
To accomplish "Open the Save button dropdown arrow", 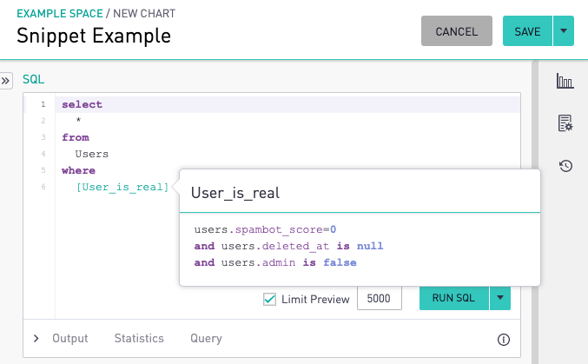I will pos(564,30).
